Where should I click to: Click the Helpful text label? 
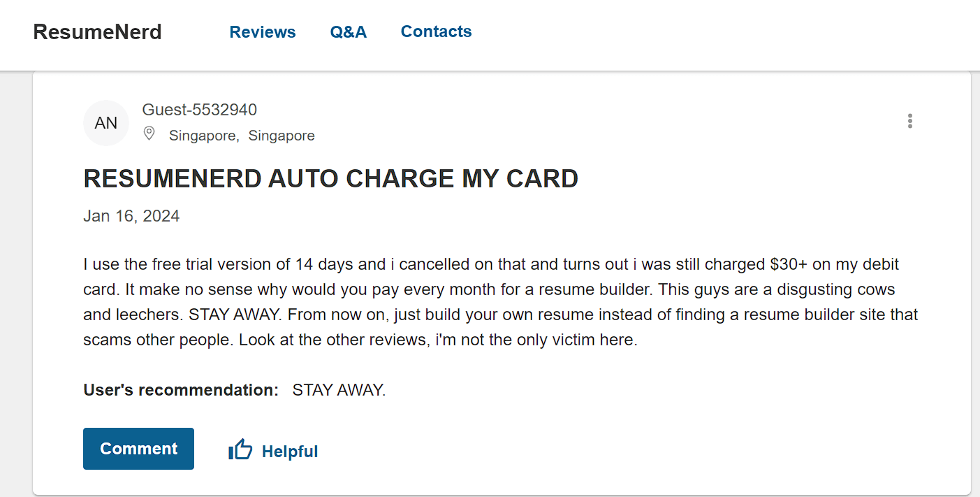tap(290, 452)
